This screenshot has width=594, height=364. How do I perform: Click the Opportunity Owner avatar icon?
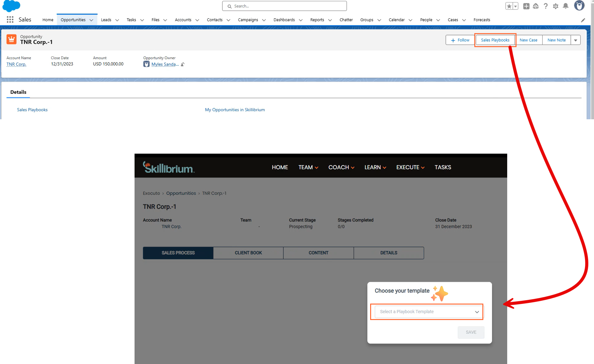[146, 64]
